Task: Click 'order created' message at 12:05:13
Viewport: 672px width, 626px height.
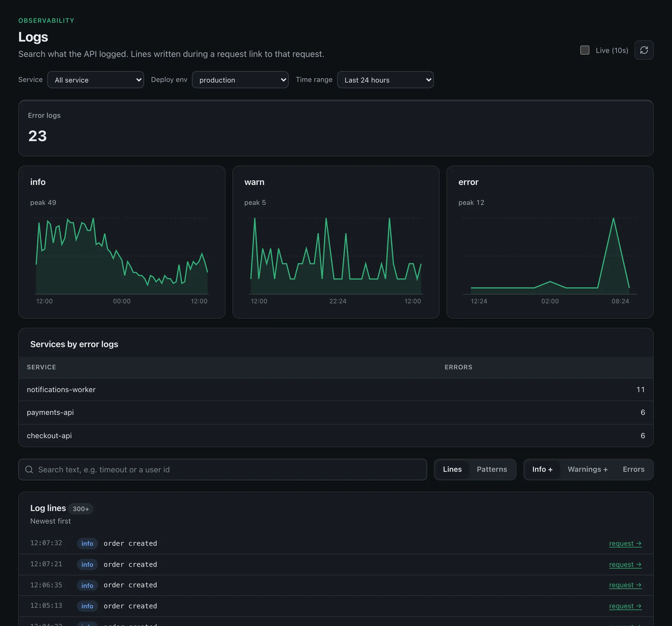Action: 130,606
